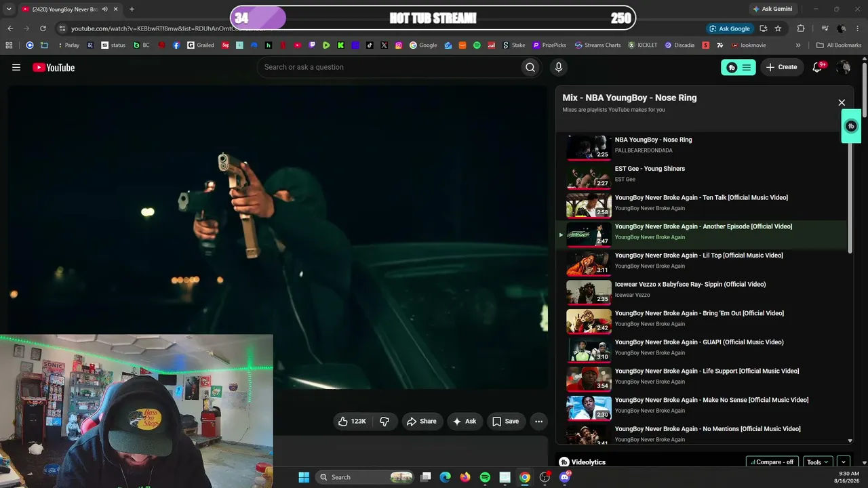This screenshot has height=488, width=868.
Task: Save the video to a playlist
Action: (506, 422)
